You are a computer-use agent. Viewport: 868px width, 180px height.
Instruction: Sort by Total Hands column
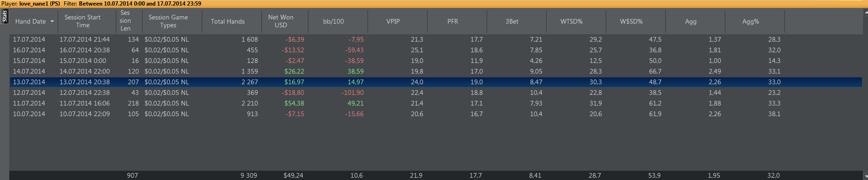(x=228, y=21)
